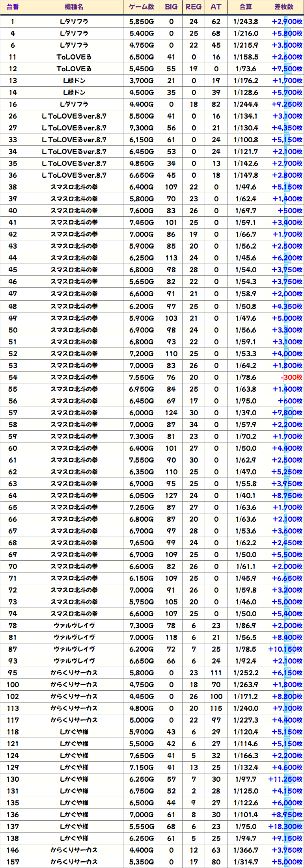Select the +9,250枚 value for machine 16

pyautogui.click(x=287, y=104)
